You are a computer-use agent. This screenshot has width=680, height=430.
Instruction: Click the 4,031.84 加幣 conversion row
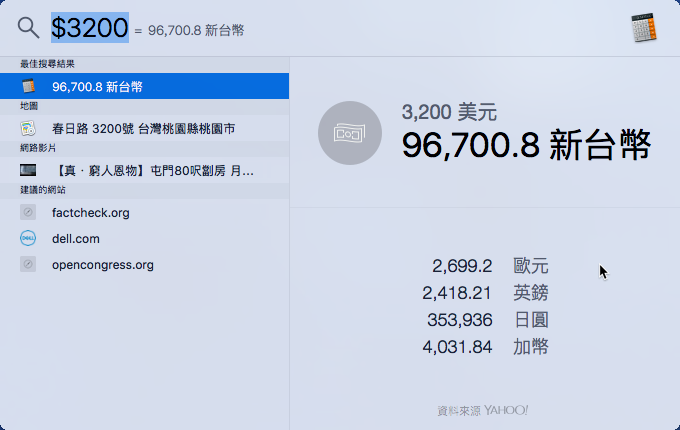485,347
